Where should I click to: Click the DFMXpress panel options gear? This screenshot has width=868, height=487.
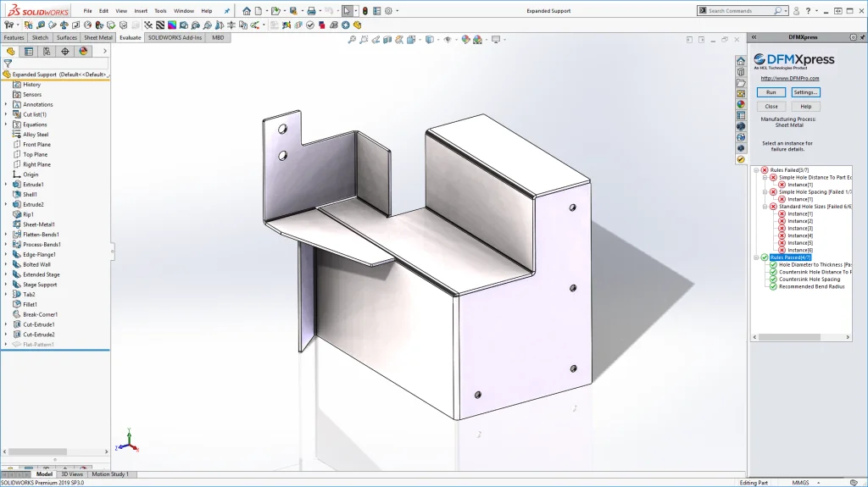pos(853,37)
